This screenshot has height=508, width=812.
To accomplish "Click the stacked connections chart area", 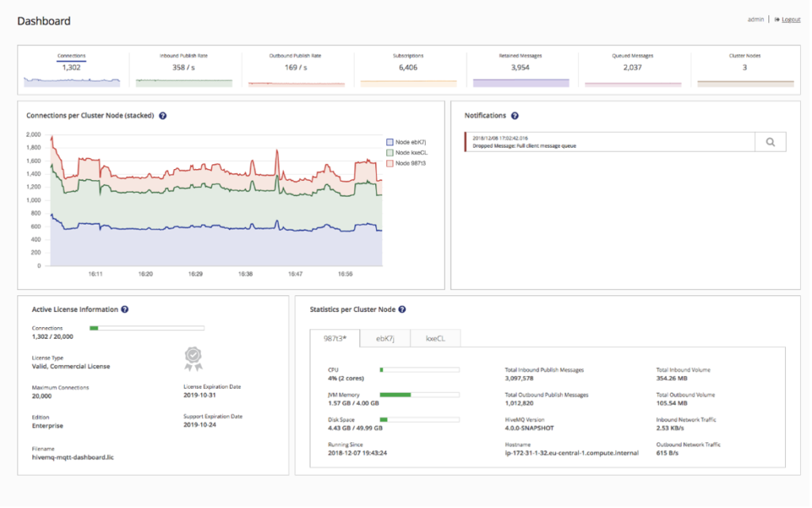I will (x=216, y=200).
